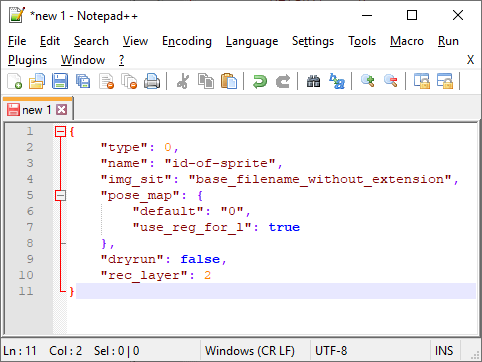Toggle the INS insert mode indicator
Screen dimensions: 482x362
pos(444,351)
